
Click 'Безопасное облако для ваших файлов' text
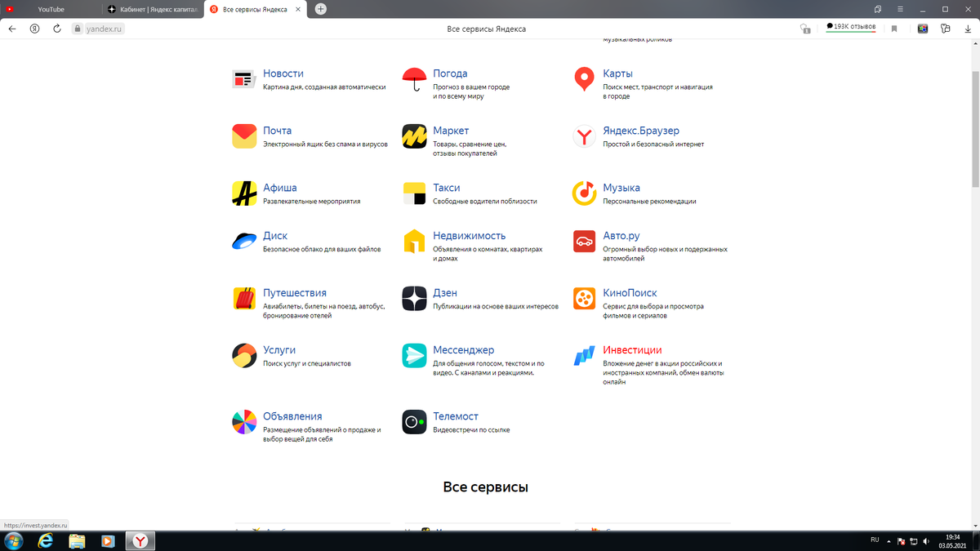click(x=322, y=249)
